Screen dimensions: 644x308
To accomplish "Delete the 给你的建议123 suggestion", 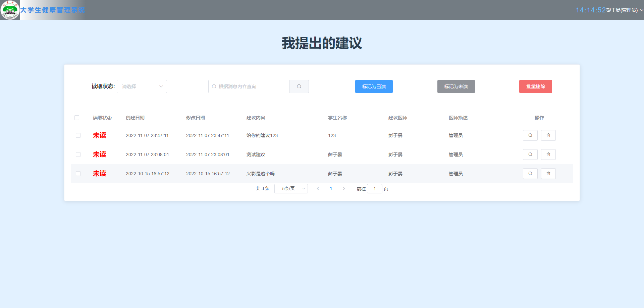I will pos(548,135).
